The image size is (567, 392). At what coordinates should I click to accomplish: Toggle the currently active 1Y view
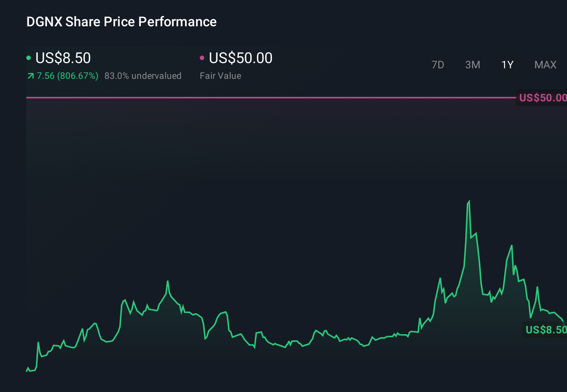[507, 65]
